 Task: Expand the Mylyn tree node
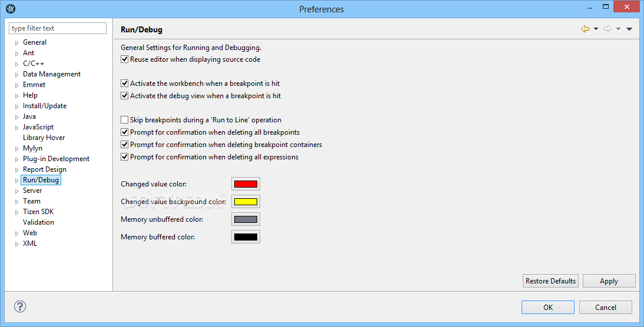point(17,149)
